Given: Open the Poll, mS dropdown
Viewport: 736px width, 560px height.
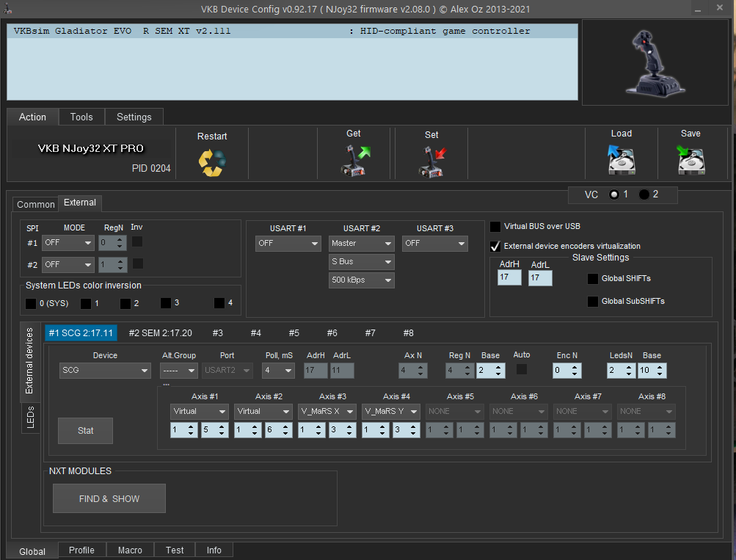Looking at the screenshot, I should click(278, 371).
